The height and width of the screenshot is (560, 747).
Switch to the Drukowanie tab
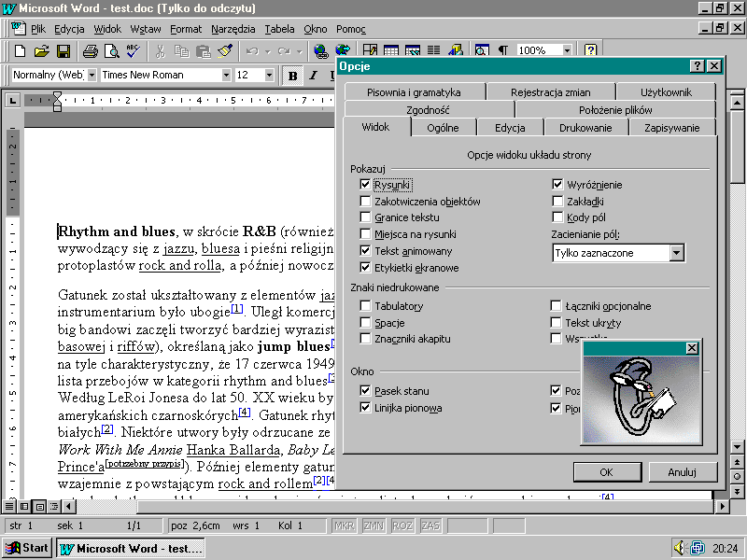585,128
